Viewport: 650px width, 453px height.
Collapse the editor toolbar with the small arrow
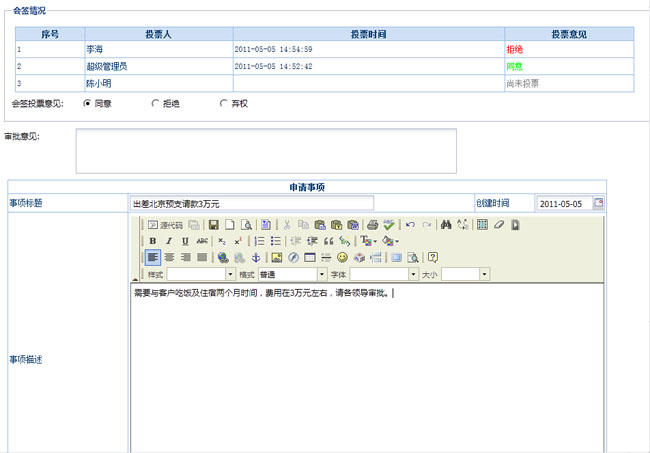click(135, 279)
